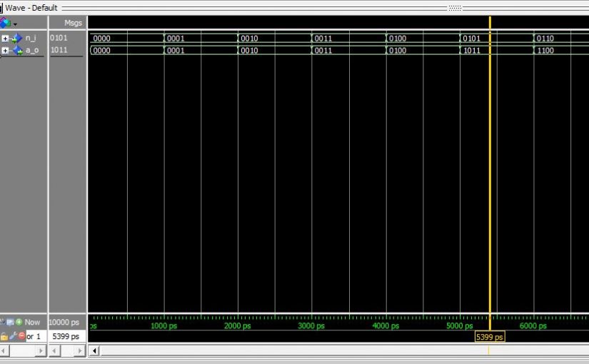The height and width of the screenshot is (364, 589).
Task: Click the 1000 ps timeline label
Action: point(163,325)
